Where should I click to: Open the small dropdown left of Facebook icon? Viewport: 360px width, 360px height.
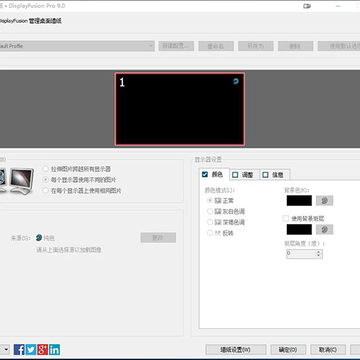pyautogui.click(x=5, y=349)
